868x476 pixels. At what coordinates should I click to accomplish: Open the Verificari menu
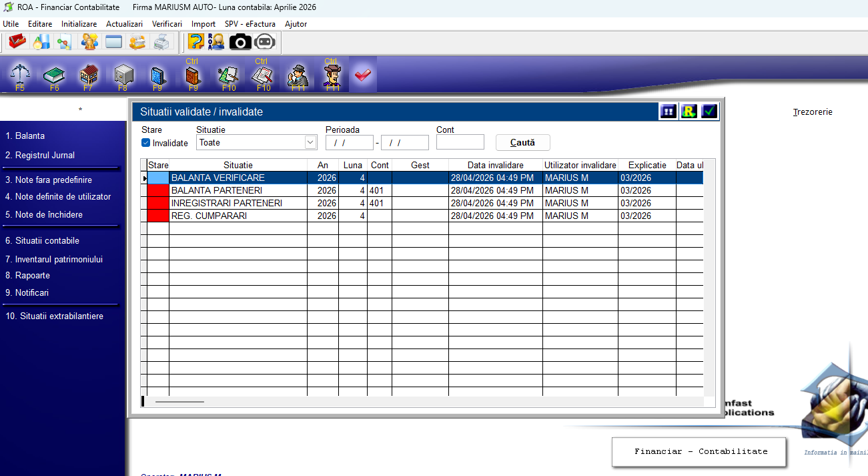pyautogui.click(x=167, y=24)
